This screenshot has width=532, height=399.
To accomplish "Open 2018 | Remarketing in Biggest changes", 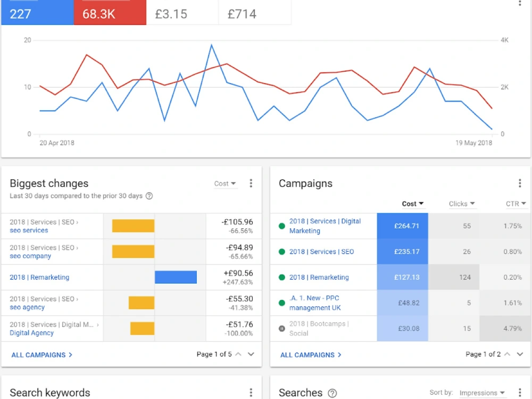I will tap(39, 277).
